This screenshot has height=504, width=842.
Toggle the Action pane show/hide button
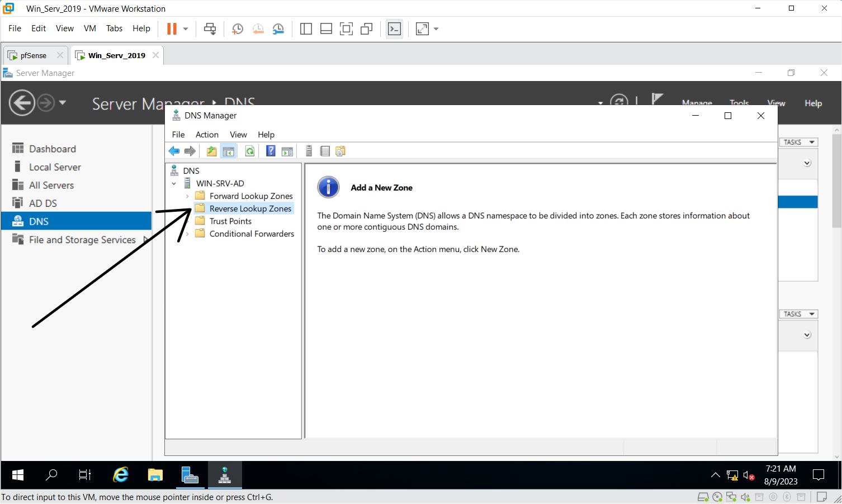287,151
